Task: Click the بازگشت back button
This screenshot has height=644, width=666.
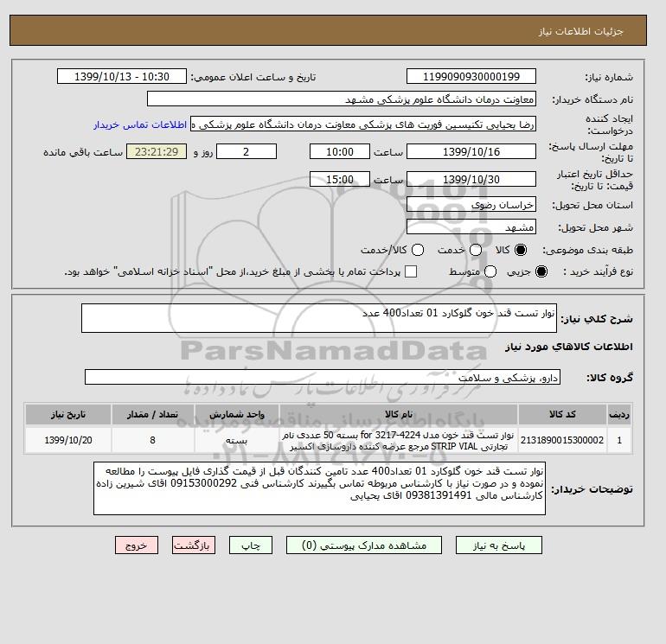Action: pos(194,545)
